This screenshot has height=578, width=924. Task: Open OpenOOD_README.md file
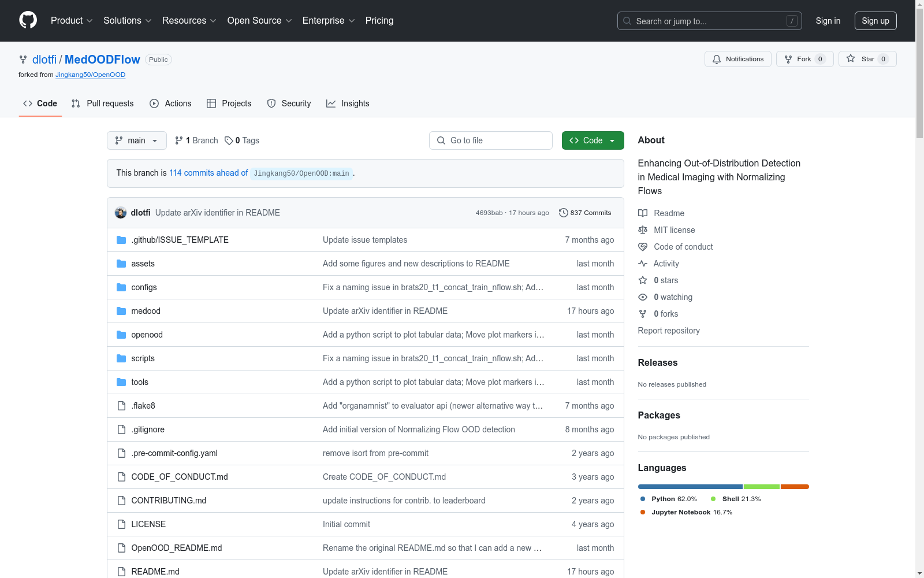pos(177,548)
